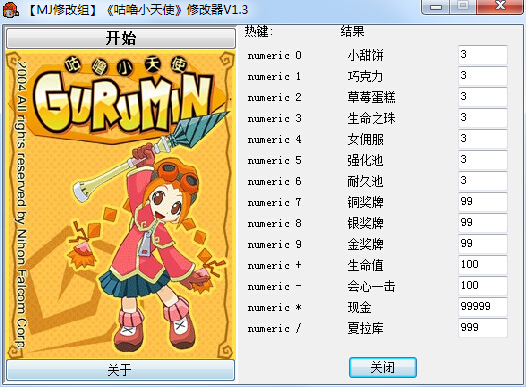
Task: Select the 铜奖牌 field showing 99
Action: (x=483, y=202)
